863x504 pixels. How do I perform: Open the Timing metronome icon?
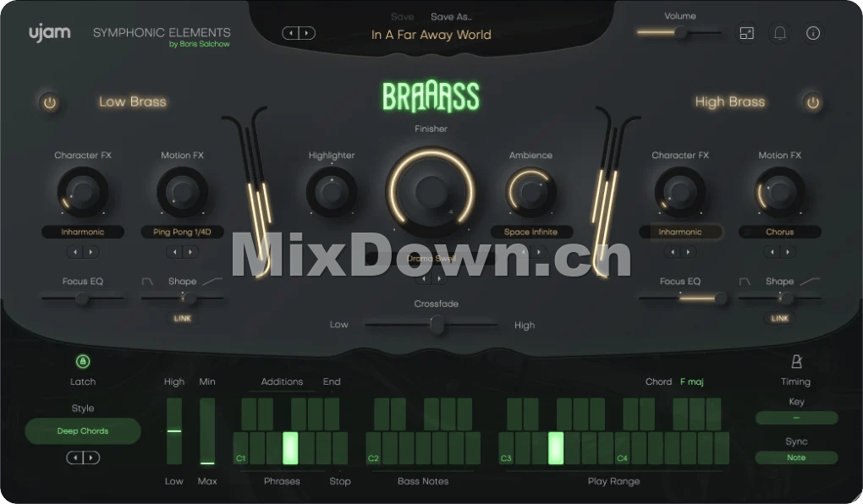tap(796, 361)
